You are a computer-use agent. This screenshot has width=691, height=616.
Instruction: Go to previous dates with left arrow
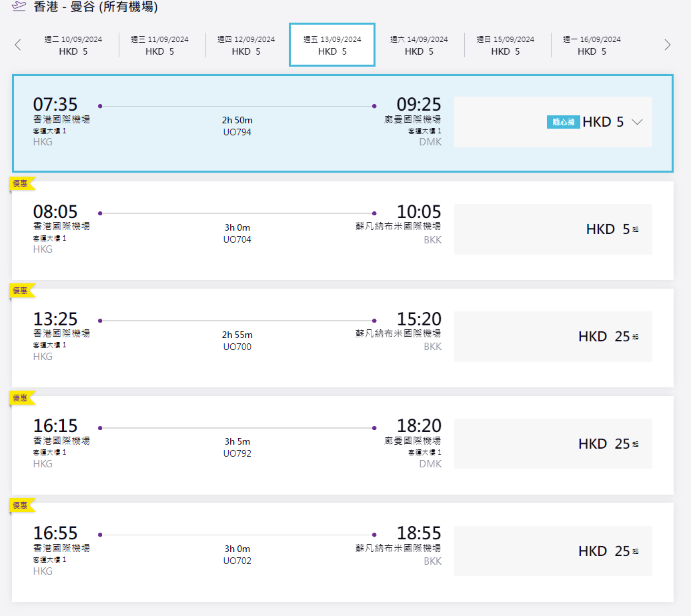pyautogui.click(x=18, y=45)
